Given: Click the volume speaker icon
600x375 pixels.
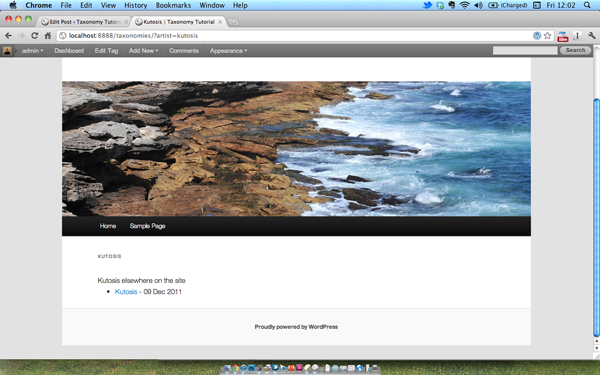Looking at the screenshot, I should pyautogui.click(x=478, y=5).
